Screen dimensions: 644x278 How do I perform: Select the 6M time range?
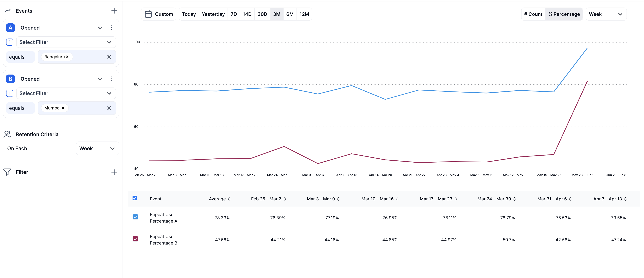coord(290,14)
